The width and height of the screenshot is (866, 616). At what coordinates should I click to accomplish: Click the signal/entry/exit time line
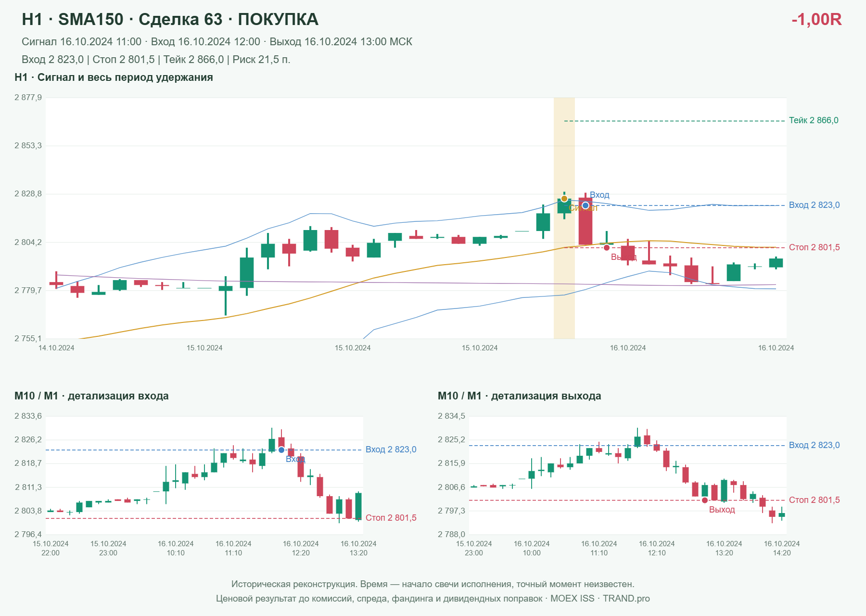click(217, 42)
